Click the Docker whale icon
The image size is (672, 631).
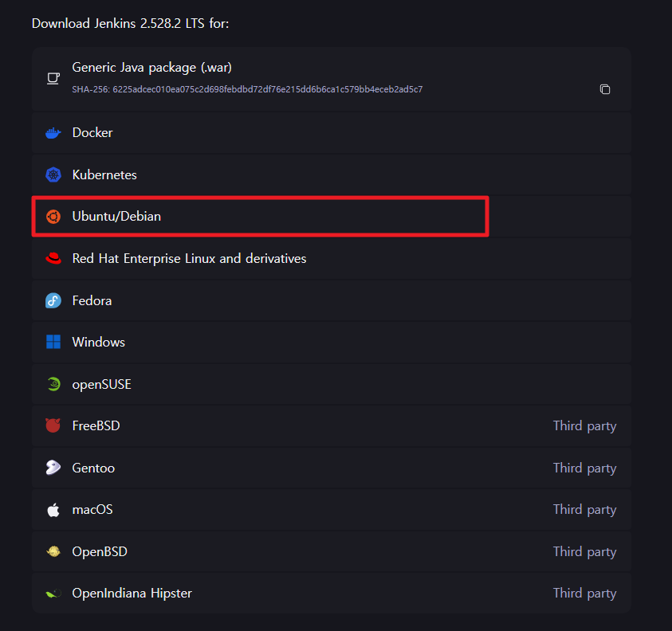(53, 133)
